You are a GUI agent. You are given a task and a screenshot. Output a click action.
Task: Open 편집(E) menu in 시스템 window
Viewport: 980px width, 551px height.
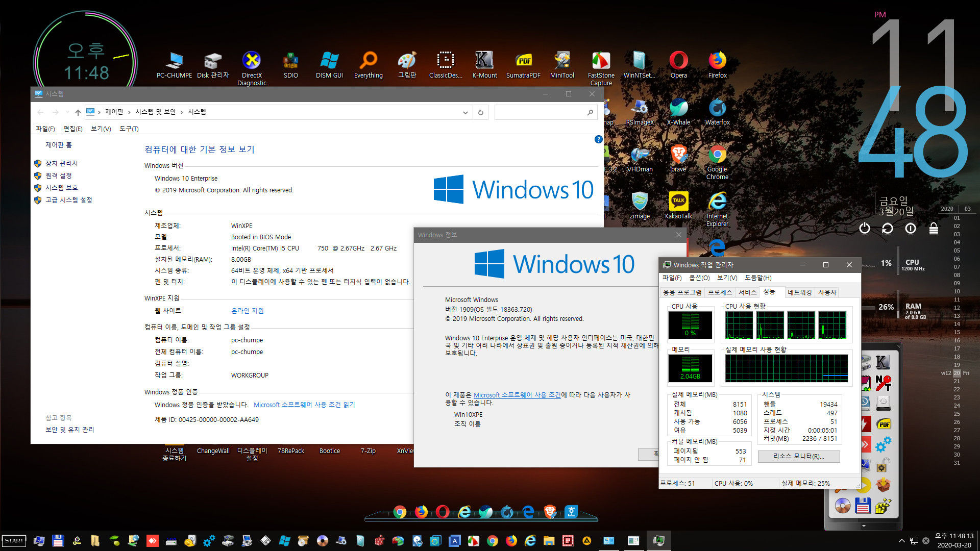(x=72, y=129)
